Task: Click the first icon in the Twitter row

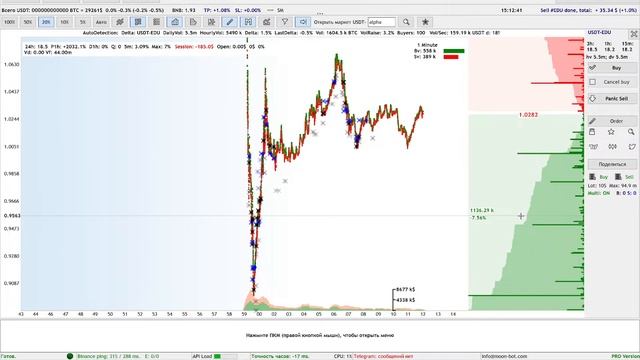Action: point(593,147)
